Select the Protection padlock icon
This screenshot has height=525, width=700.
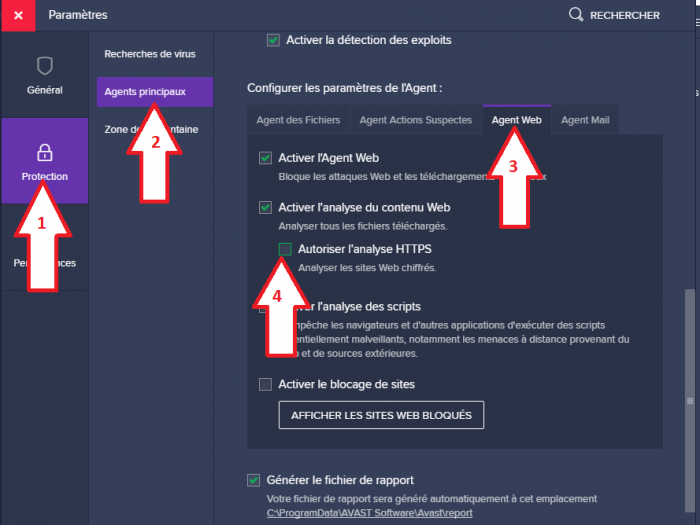coord(45,152)
